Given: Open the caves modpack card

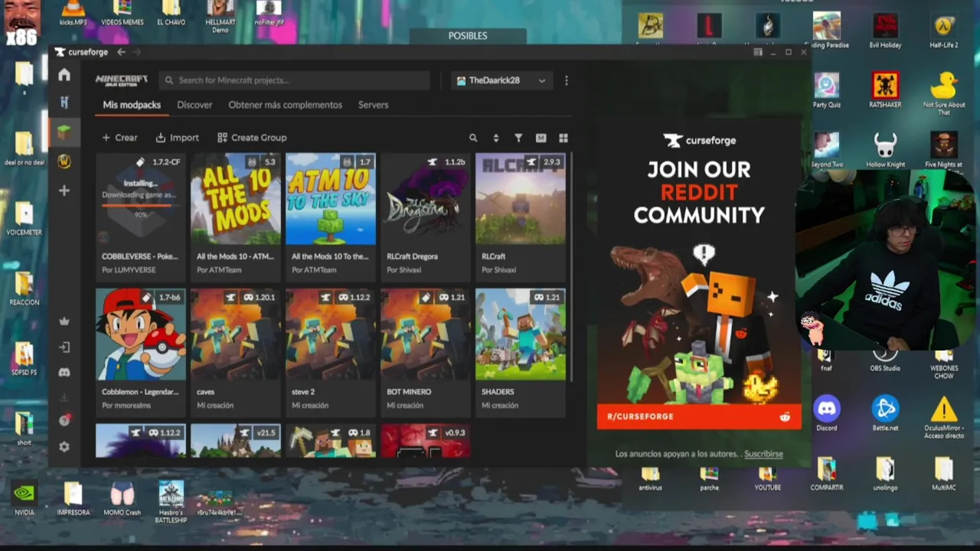Looking at the screenshot, I should click(235, 351).
